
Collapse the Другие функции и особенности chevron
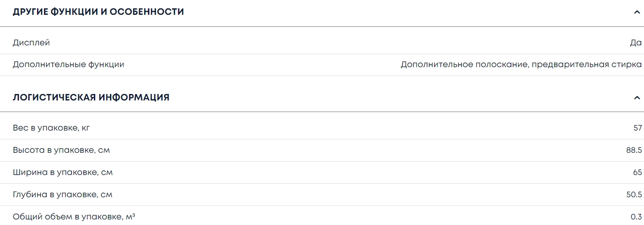[637, 12]
